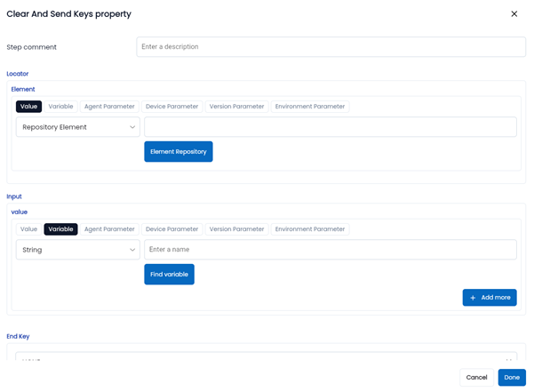The height and width of the screenshot is (392, 534).
Task: Click the Step comment description field
Action: 331,47
